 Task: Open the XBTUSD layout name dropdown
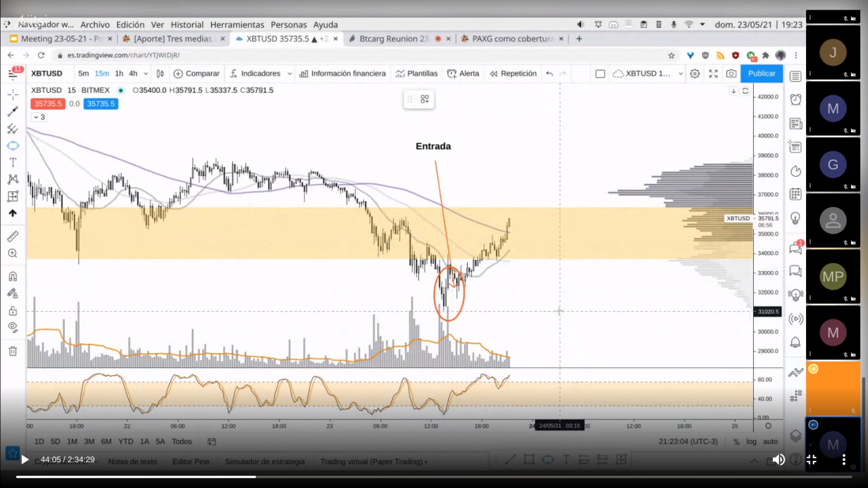(x=680, y=74)
